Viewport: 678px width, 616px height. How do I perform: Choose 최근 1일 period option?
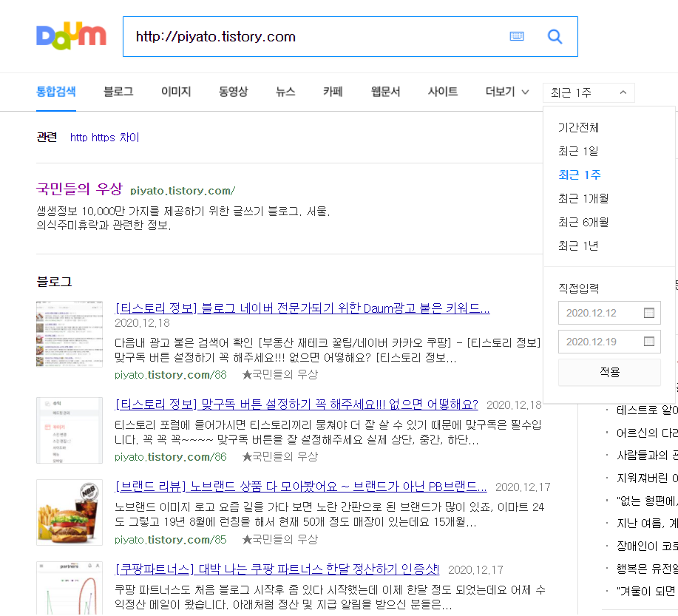[x=577, y=152]
